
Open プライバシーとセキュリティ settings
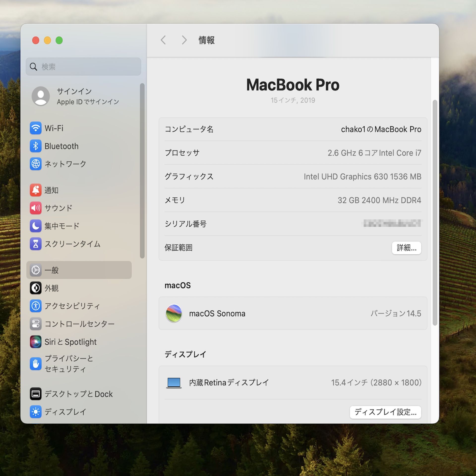pyautogui.click(x=69, y=364)
